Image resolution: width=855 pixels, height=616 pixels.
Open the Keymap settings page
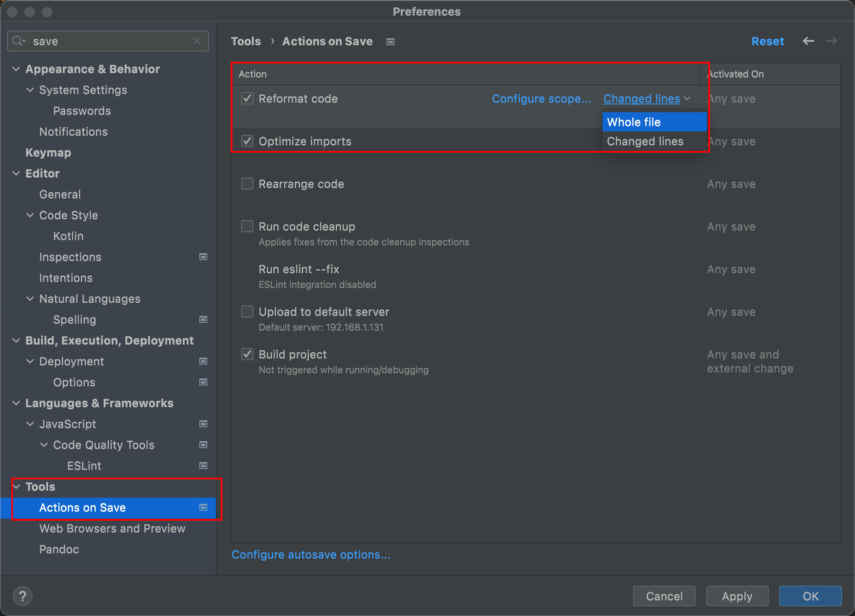[48, 153]
